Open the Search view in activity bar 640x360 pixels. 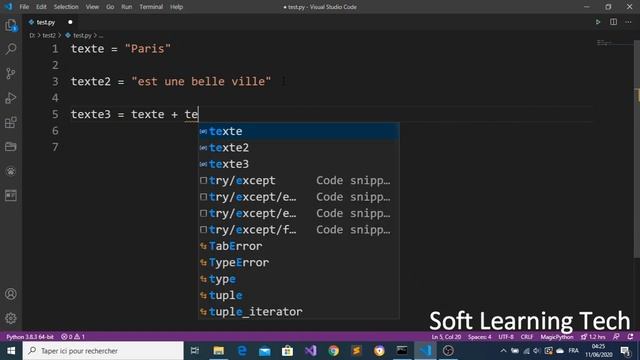point(11,49)
